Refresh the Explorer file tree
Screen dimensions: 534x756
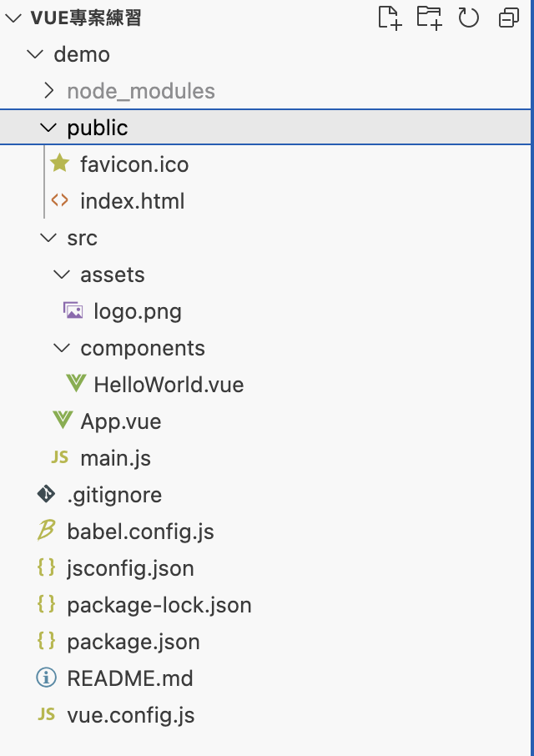click(x=469, y=18)
